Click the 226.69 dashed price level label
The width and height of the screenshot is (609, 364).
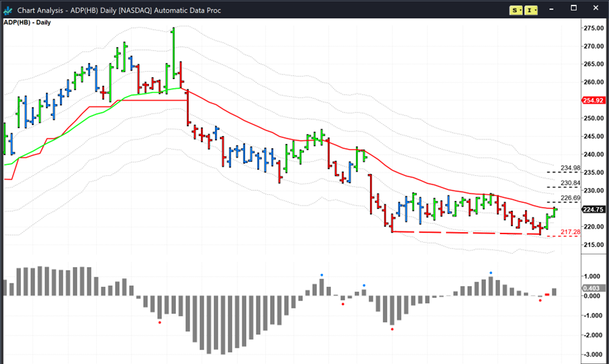[x=570, y=198]
